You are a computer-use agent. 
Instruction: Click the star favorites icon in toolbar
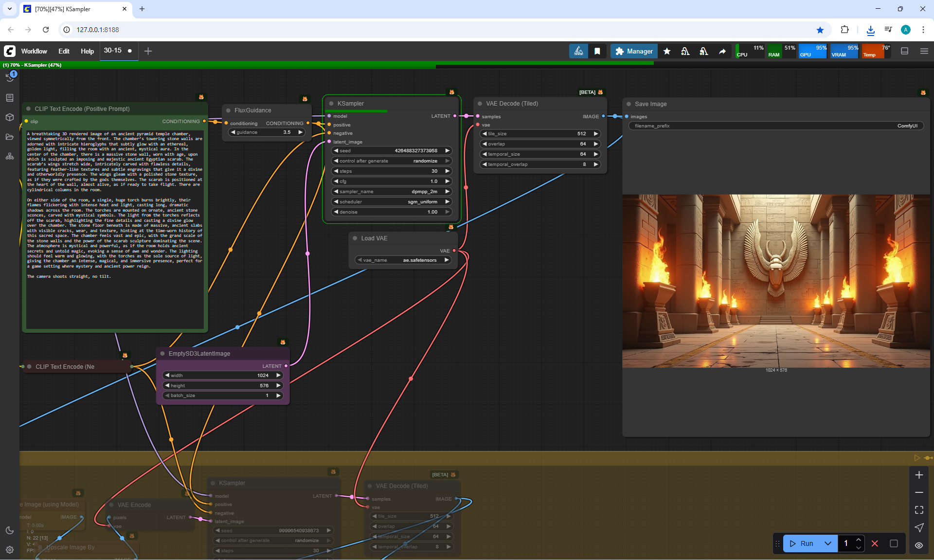(x=667, y=51)
